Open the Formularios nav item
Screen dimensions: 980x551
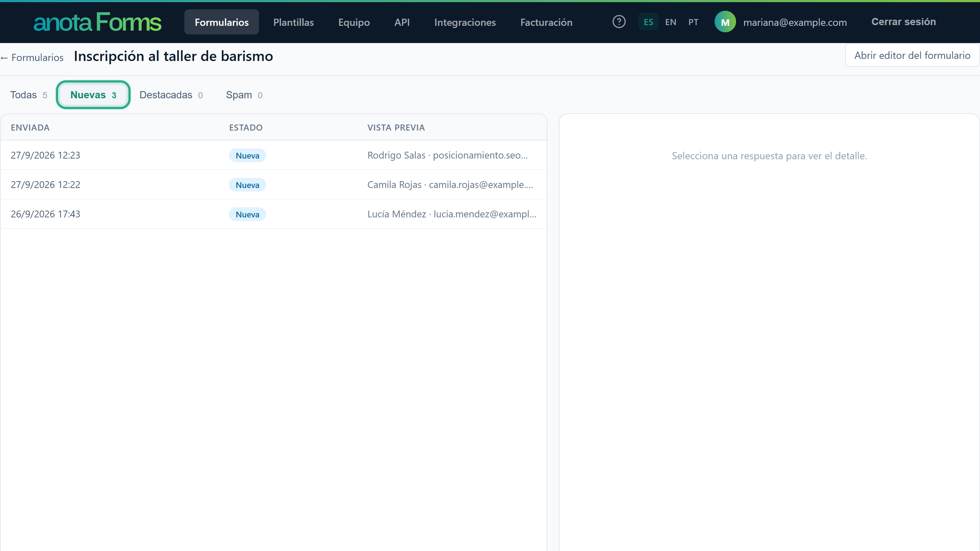click(222, 22)
